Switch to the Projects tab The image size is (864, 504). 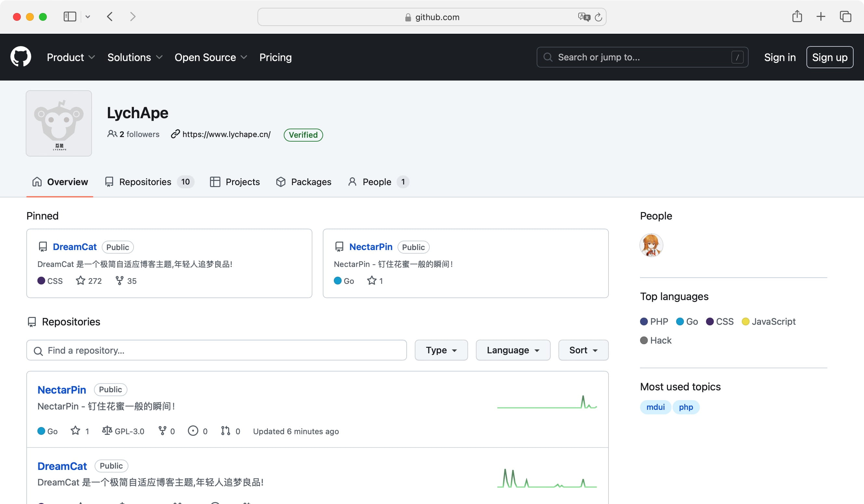coord(235,182)
